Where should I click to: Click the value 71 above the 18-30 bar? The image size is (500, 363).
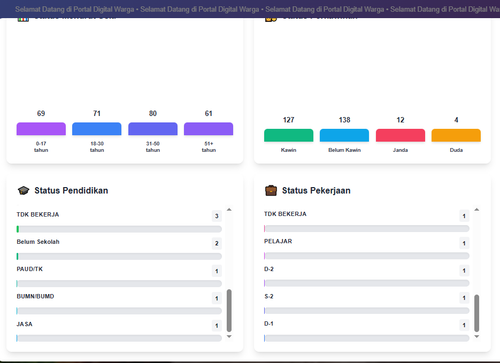coord(97,113)
